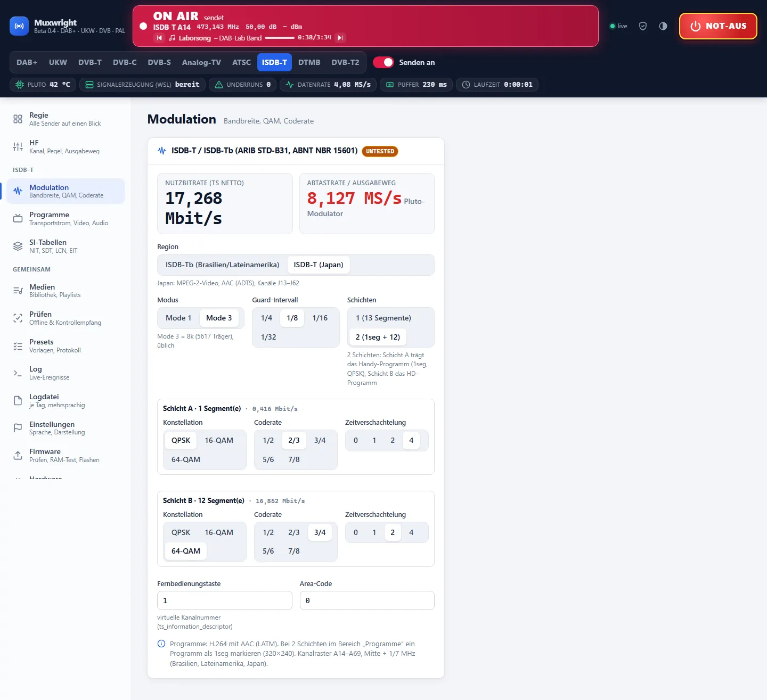Open Log live events in sidebar
The height and width of the screenshot is (700, 767).
(x=66, y=373)
